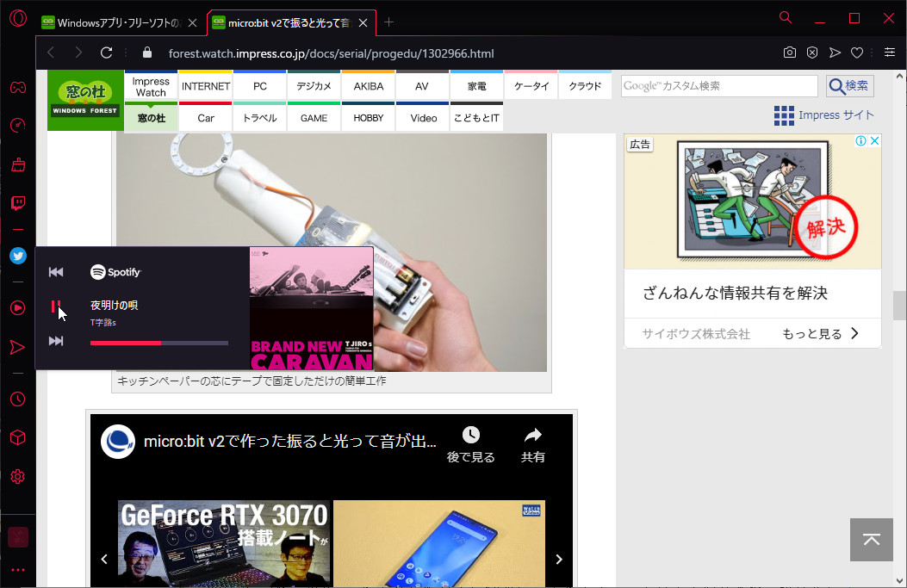Bookmark page with the heart icon

[856, 53]
